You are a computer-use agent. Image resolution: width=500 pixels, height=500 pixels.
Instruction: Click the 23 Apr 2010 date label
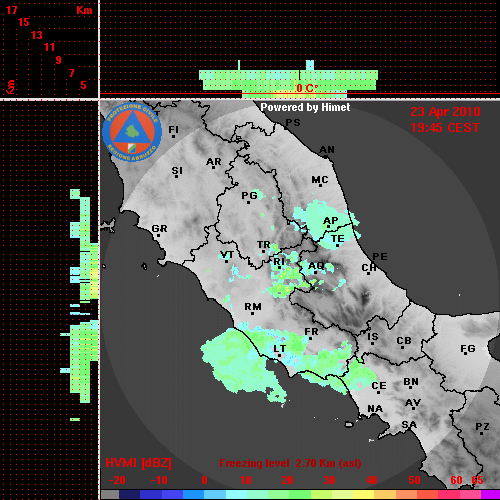pos(445,112)
